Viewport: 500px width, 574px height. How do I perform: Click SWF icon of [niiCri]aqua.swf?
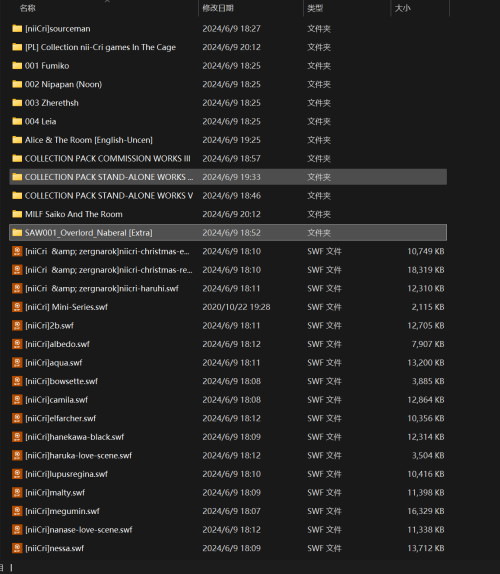click(17, 362)
